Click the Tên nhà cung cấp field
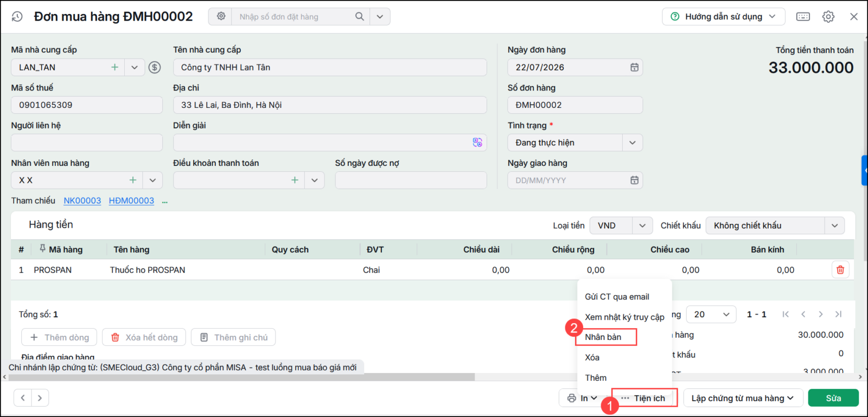 point(330,67)
